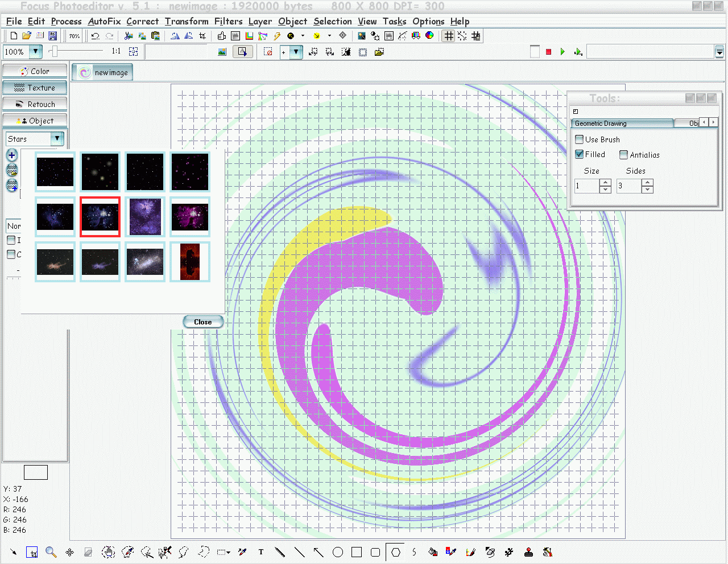Click the Crop icon in top toolbar
The width and height of the screenshot is (728, 564).
pyautogui.click(x=202, y=36)
